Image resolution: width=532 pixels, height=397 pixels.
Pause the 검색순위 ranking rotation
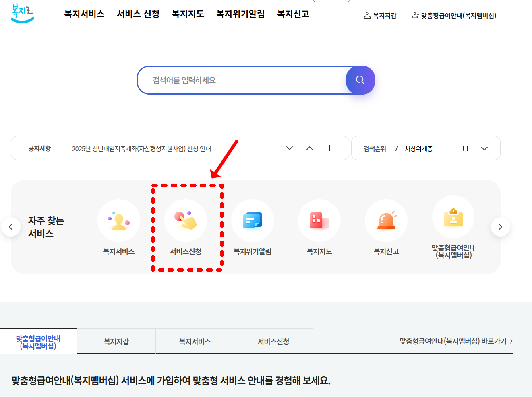[466, 148]
